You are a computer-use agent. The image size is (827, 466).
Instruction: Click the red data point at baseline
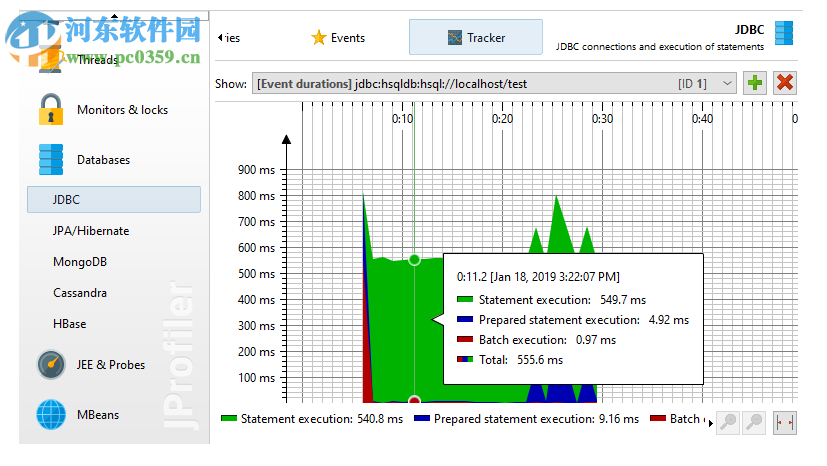click(415, 401)
